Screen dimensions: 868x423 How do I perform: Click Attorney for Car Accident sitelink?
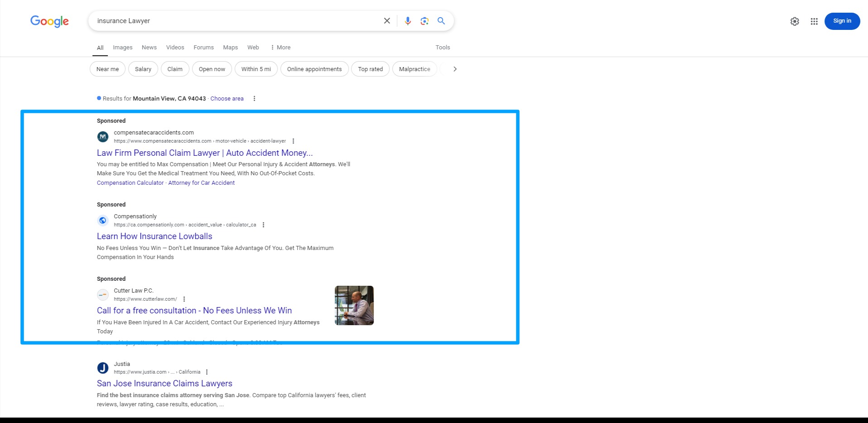[x=202, y=183]
